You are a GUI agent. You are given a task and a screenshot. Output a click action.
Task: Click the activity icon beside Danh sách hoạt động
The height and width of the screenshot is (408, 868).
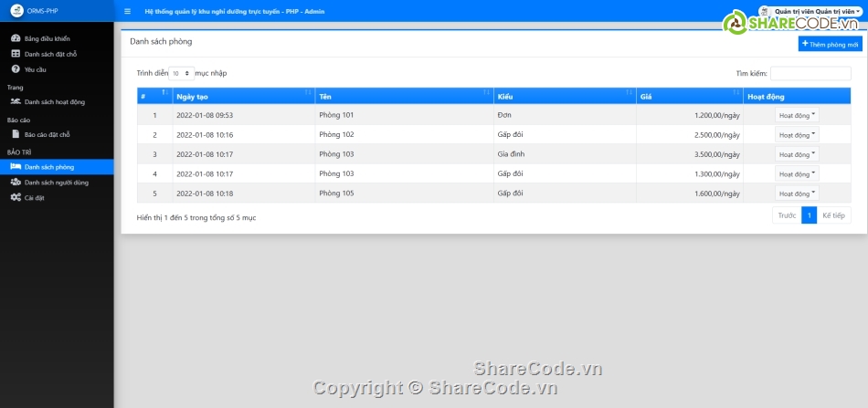coord(16,101)
